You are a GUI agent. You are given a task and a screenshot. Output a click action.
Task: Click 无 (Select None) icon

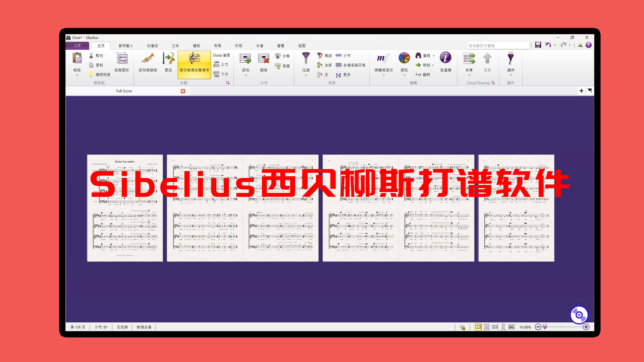click(320, 74)
